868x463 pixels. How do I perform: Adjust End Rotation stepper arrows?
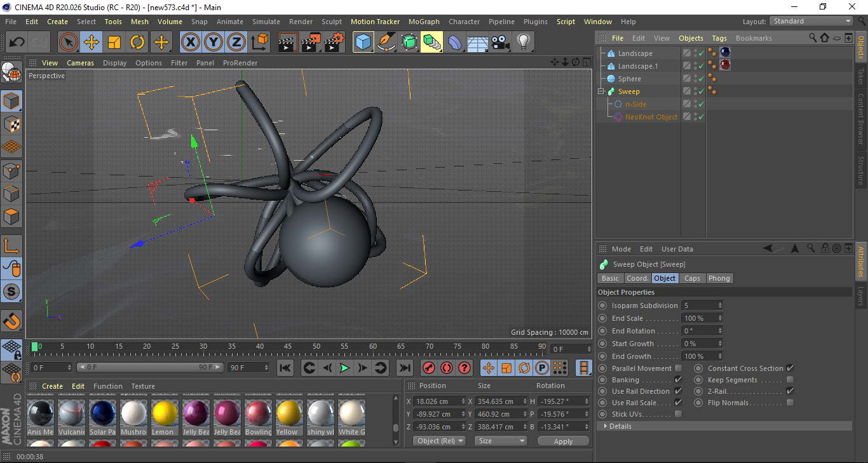click(720, 331)
